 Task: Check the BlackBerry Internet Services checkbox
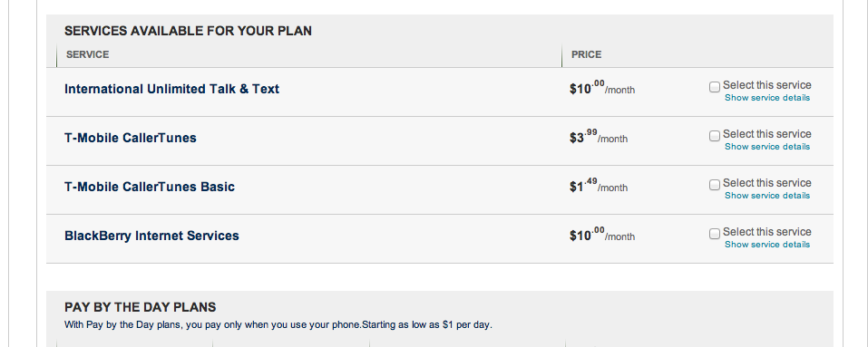coord(715,233)
